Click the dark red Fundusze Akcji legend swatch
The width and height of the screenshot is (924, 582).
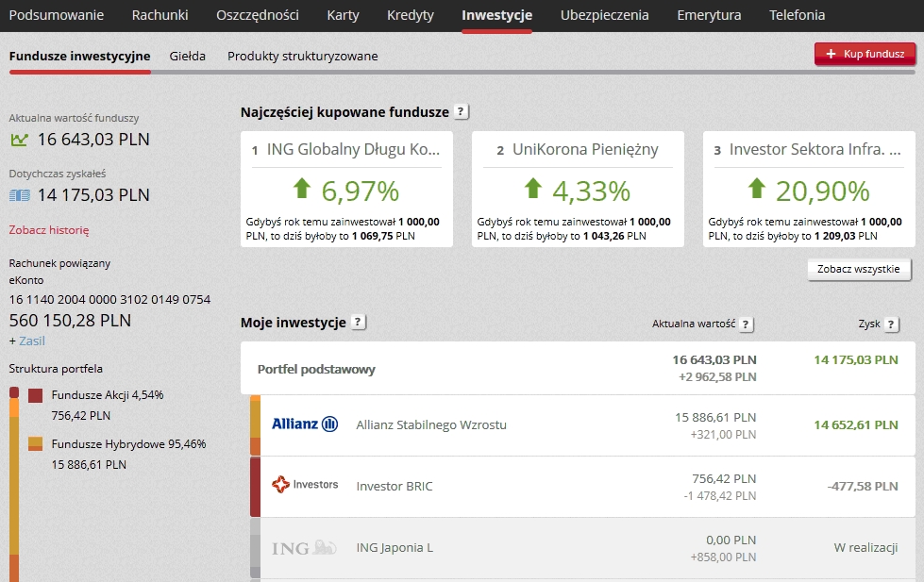35,395
